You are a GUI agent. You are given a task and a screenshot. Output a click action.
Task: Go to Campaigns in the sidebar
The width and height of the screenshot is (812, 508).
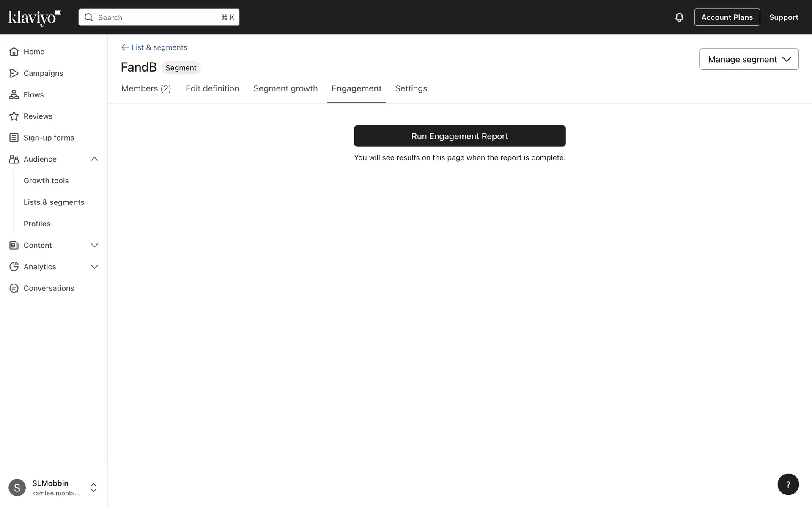(43, 73)
